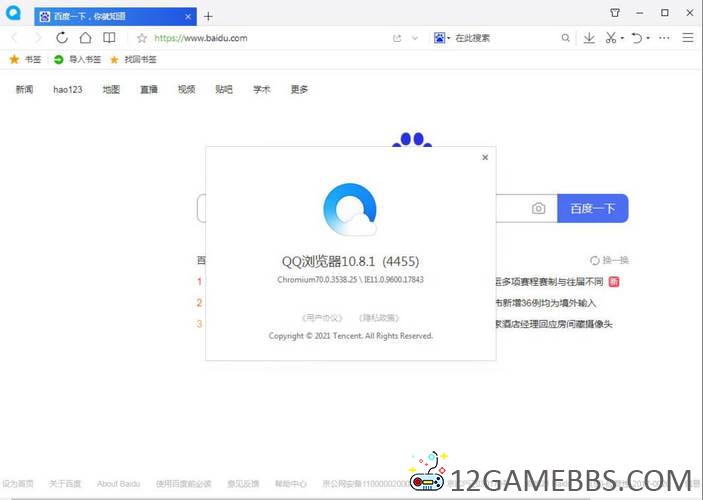Image resolution: width=703 pixels, height=500 pixels.
Task: Open the hao123 link
Action: (68, 89)
